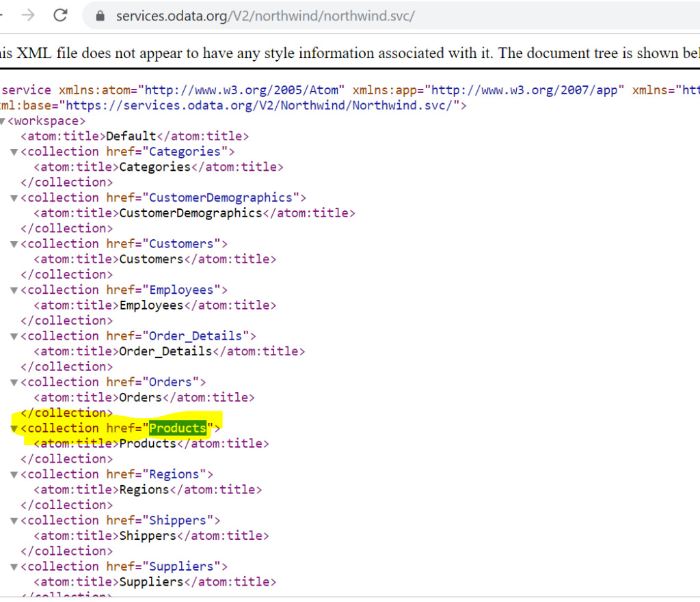The height and width of the screenshot is (602, 700).
Task: Collapse the Orders collection node
Action: pyautogui.click(x=14, y=383)
